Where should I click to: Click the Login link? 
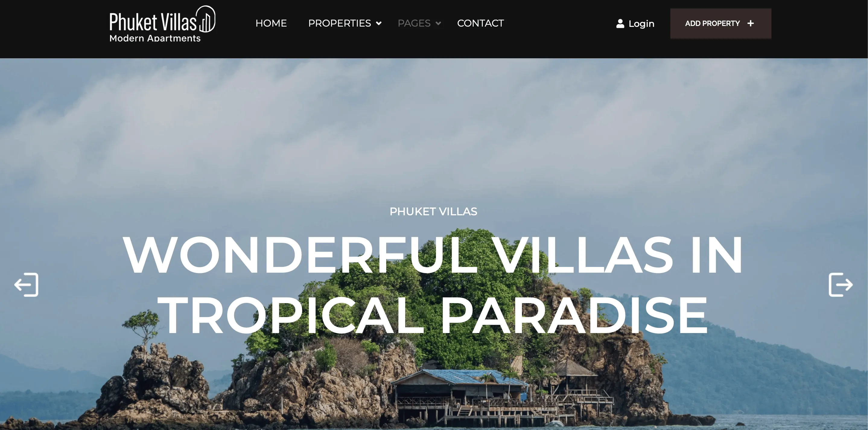click(x=641, y=24)
